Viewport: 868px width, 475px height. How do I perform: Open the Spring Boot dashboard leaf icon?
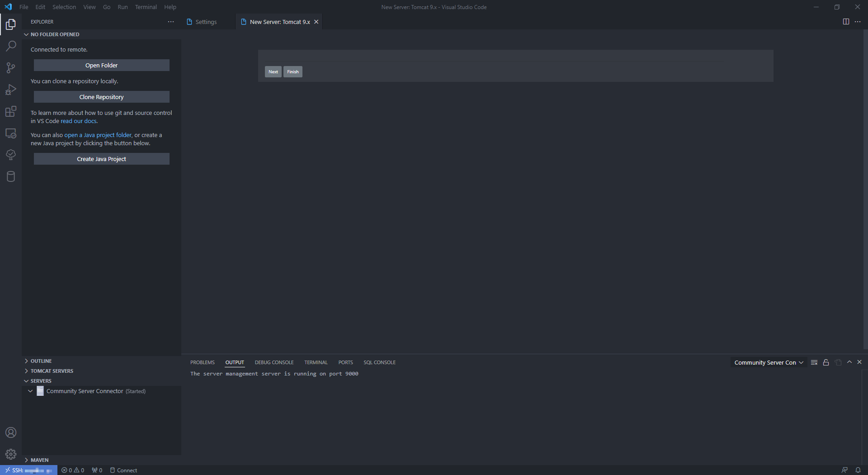tap(11, 155)
